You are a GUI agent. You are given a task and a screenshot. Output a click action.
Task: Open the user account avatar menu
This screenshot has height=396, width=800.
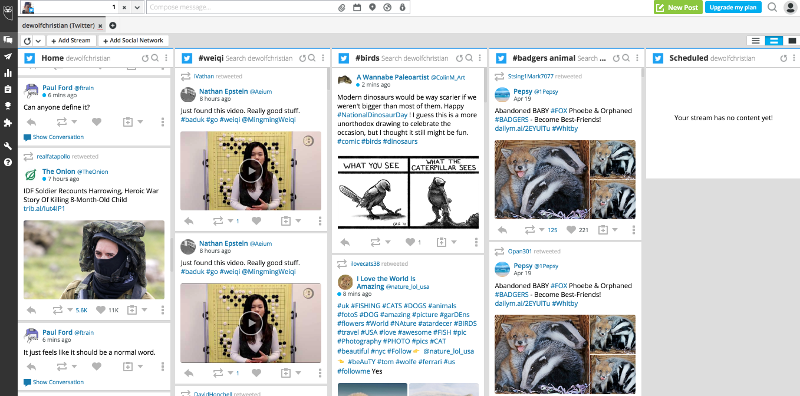(x=790, y=8)
